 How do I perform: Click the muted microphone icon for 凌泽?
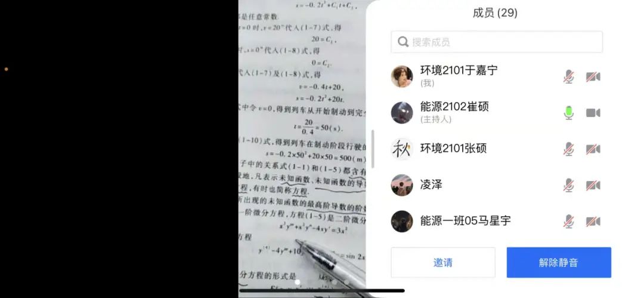coord(568,185)
